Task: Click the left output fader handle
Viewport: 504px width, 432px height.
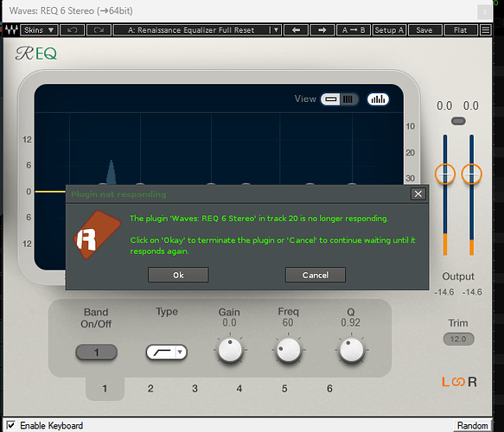Action: pos(445,174)
